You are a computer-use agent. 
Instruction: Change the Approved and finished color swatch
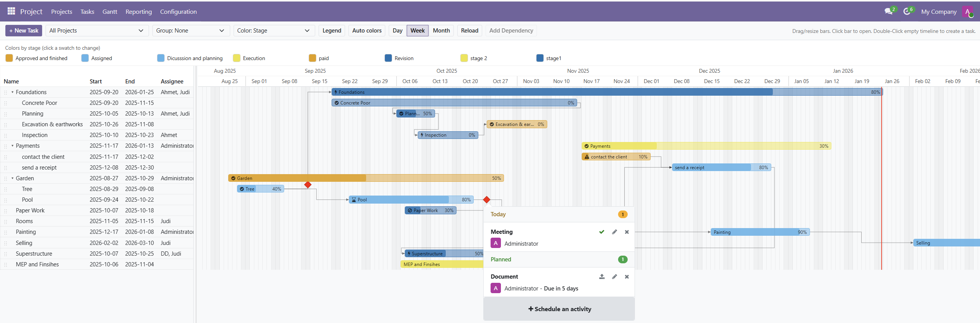click(x=9, y=58)
